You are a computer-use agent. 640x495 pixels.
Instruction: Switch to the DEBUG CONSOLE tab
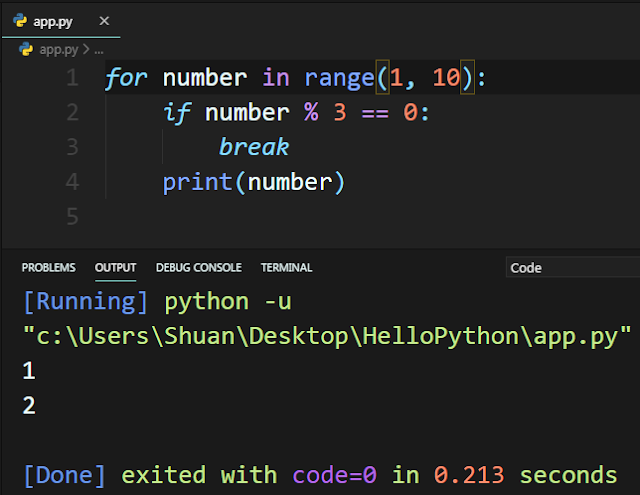199,268
